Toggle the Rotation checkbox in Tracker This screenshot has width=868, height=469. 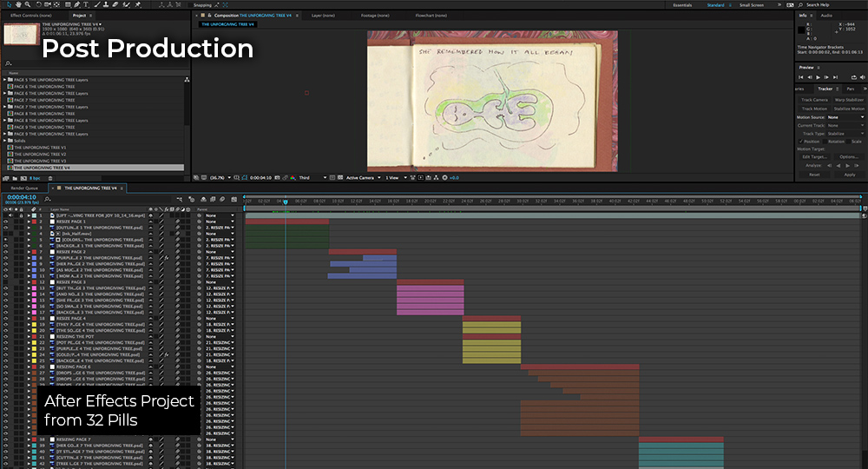click(825, 142)
